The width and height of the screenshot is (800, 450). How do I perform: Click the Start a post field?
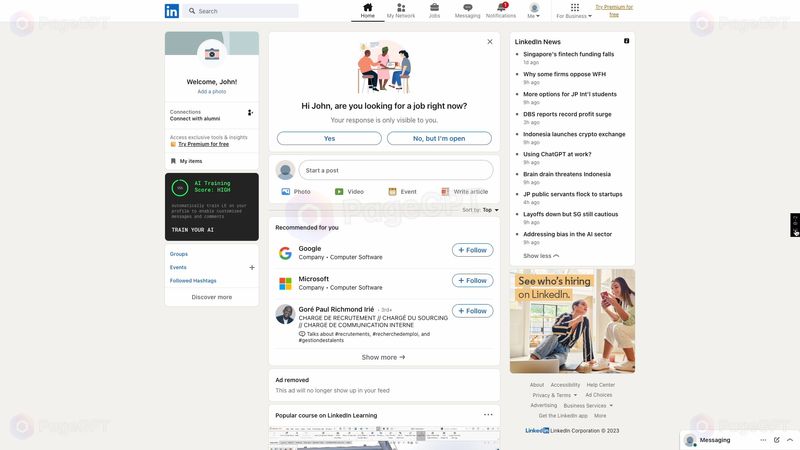coord(397,170)
